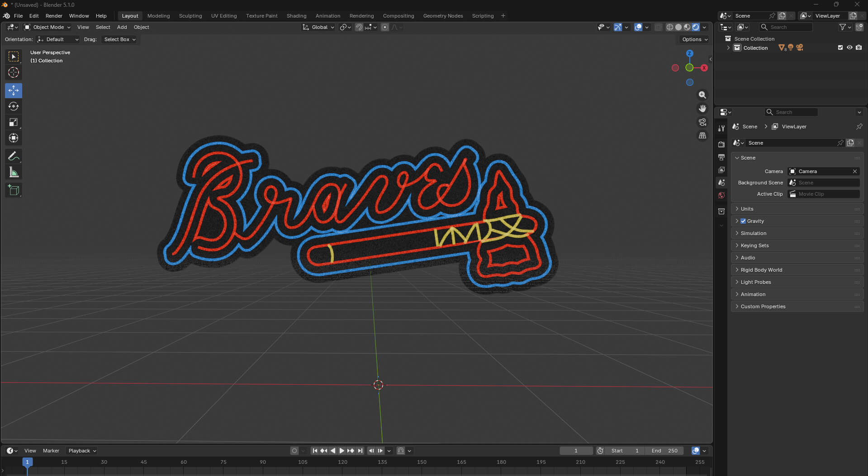This screenshot has width=868, height=476.
Task: Clear the Camera field with X
Action: pos(854,171)
